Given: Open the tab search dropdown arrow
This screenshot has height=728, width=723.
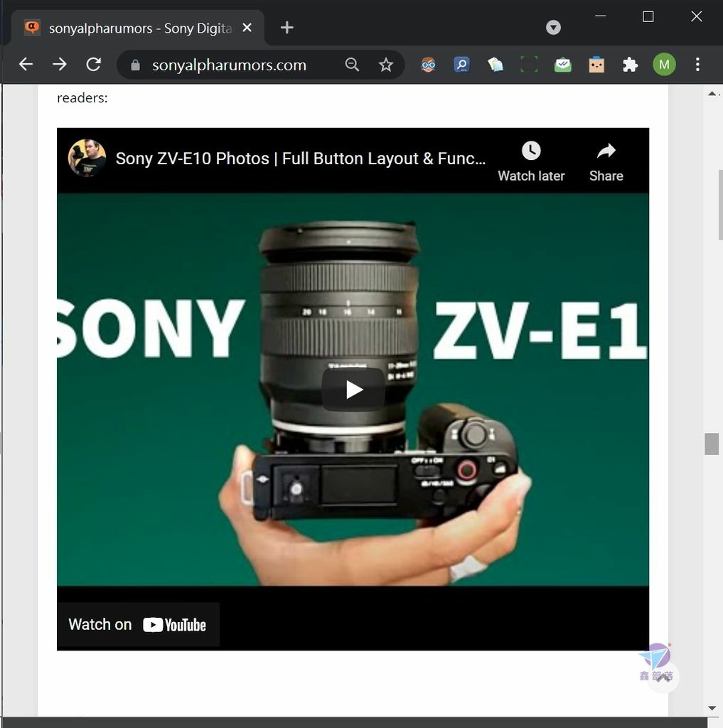Looking at the screenshot, I should (553, 28).
